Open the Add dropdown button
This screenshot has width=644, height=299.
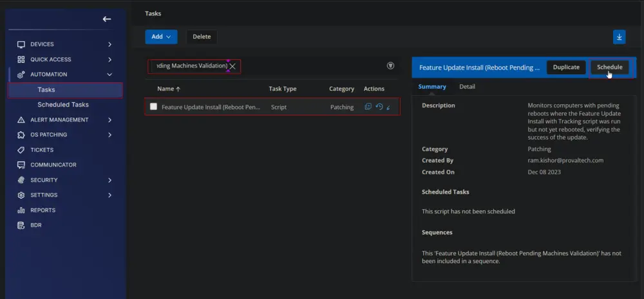click(x=161, y=37)
